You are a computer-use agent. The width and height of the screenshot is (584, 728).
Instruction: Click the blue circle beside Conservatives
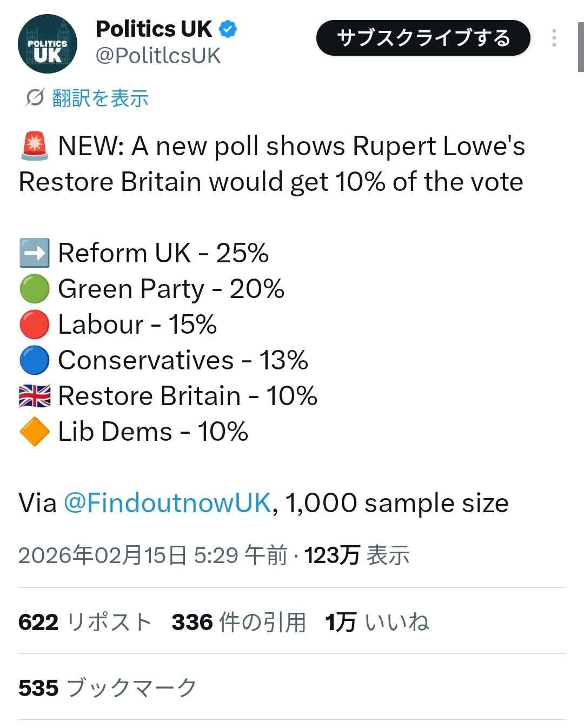35,360
